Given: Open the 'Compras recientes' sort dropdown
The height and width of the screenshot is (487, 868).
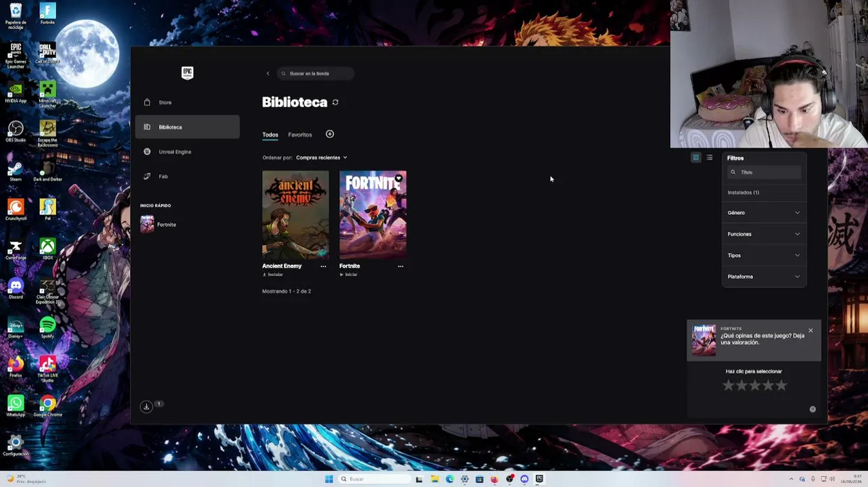Looking at the screenshot, I should (x=321, y=158).
